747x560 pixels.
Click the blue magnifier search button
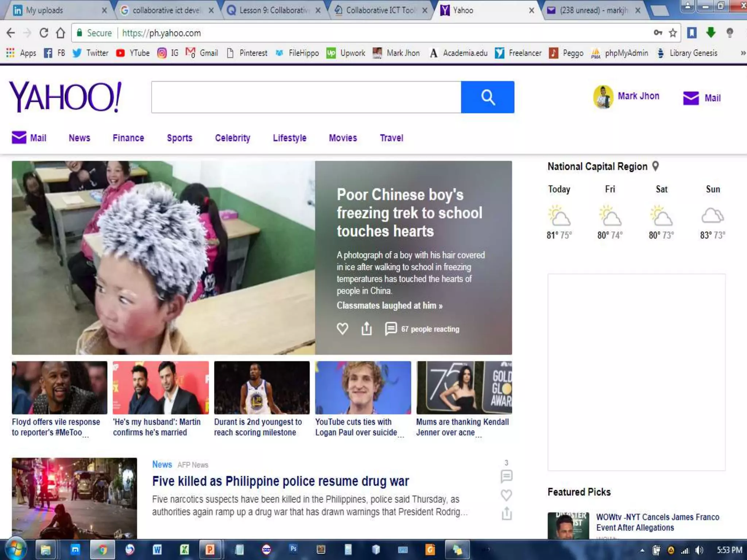[x=487, y=97]
